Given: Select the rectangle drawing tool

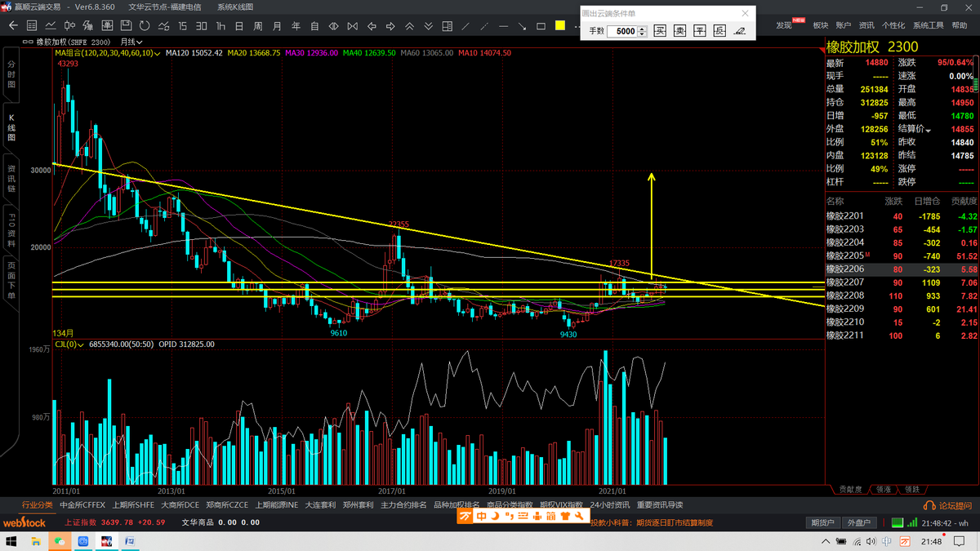Looking at the screenshot, I should pos(541,26).
